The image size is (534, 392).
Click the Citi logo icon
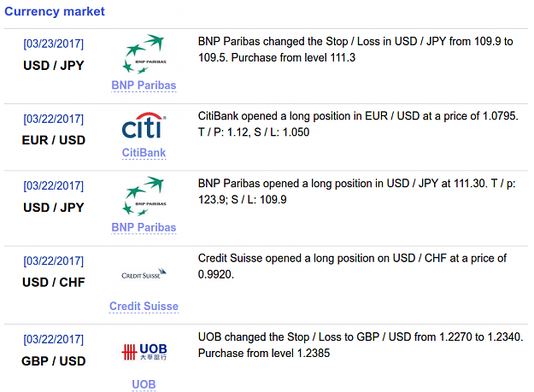144,126
